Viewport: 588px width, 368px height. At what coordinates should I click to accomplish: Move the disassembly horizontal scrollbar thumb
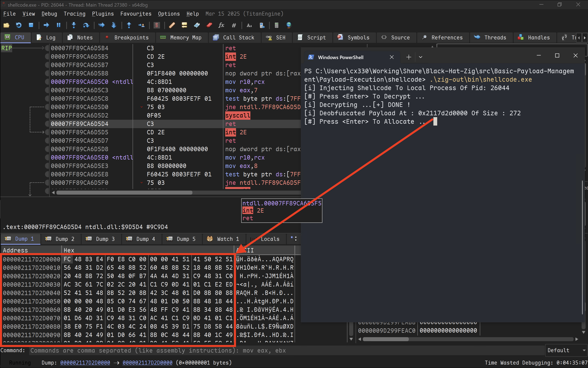click(124, 193)
